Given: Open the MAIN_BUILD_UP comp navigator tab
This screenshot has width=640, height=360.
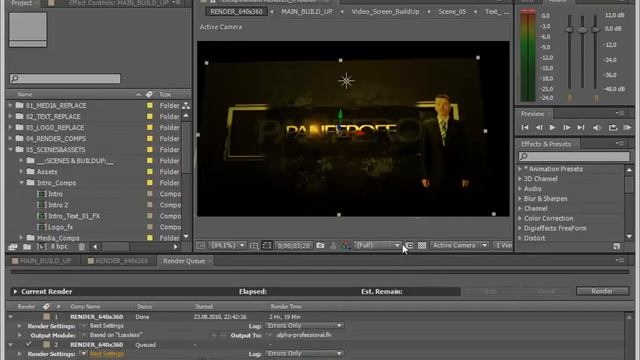Looking at the screenshot, I should [307, 12].
